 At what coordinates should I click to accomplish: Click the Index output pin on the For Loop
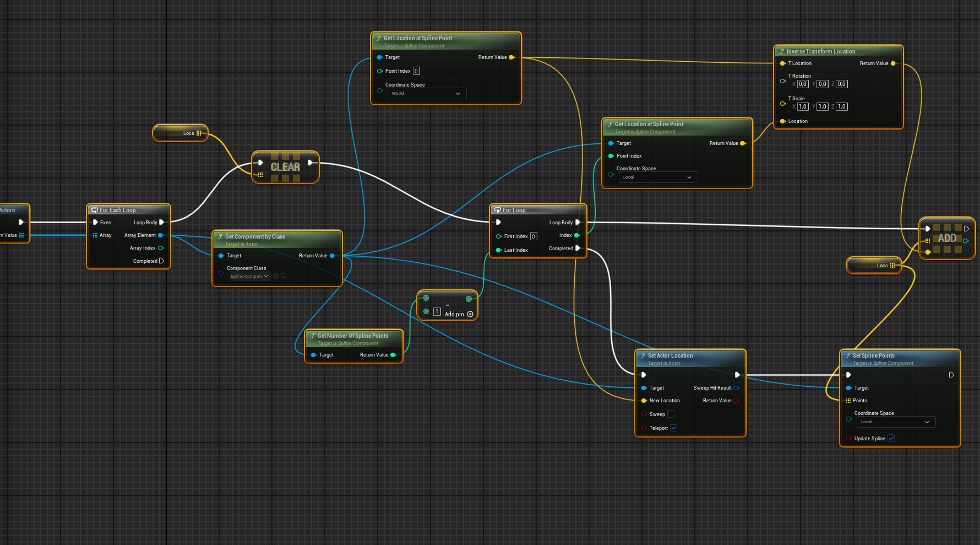click(578, 235)
